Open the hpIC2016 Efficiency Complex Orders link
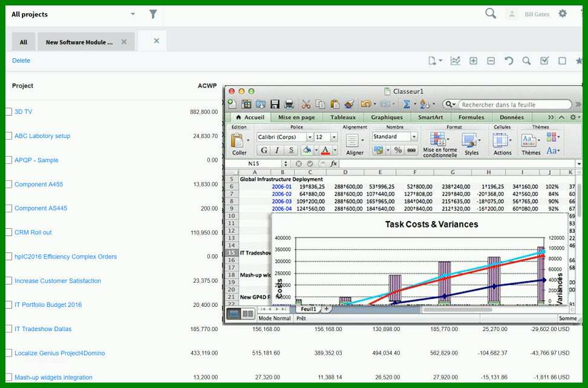This screenshot has width=588, height=388. (65, 257)
